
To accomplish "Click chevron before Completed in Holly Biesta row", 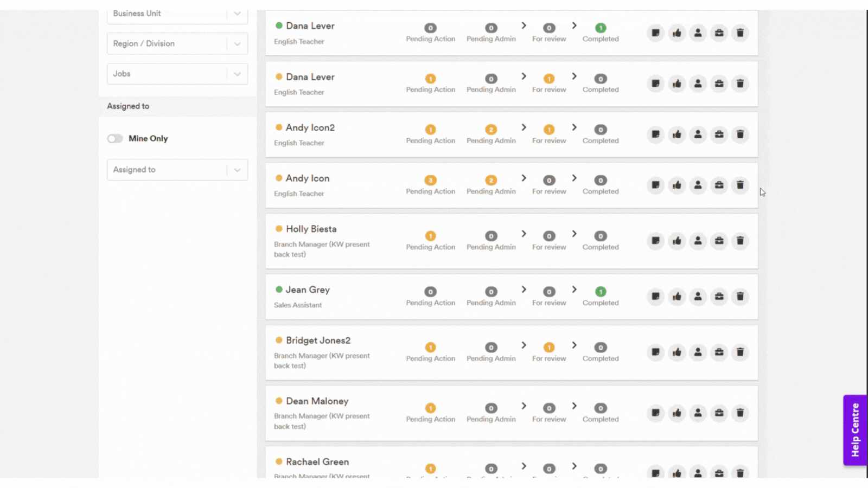I will (574, 234).
